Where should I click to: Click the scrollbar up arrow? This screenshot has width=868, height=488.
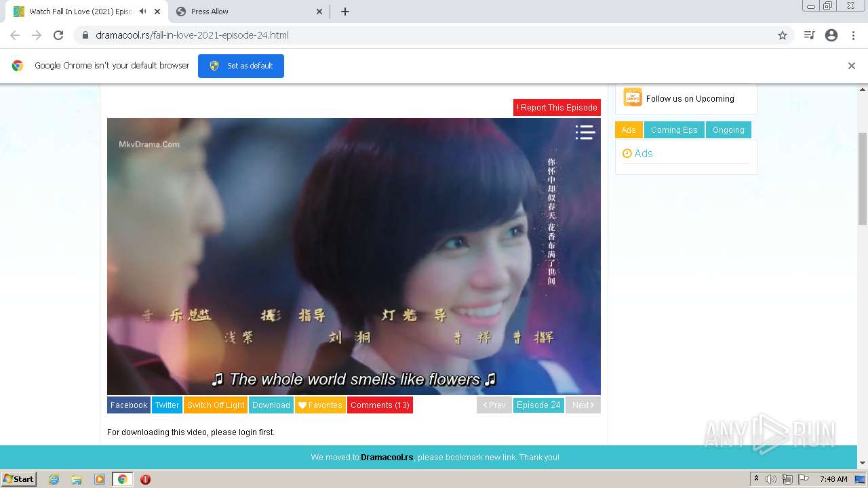click(x=863, y=89)
